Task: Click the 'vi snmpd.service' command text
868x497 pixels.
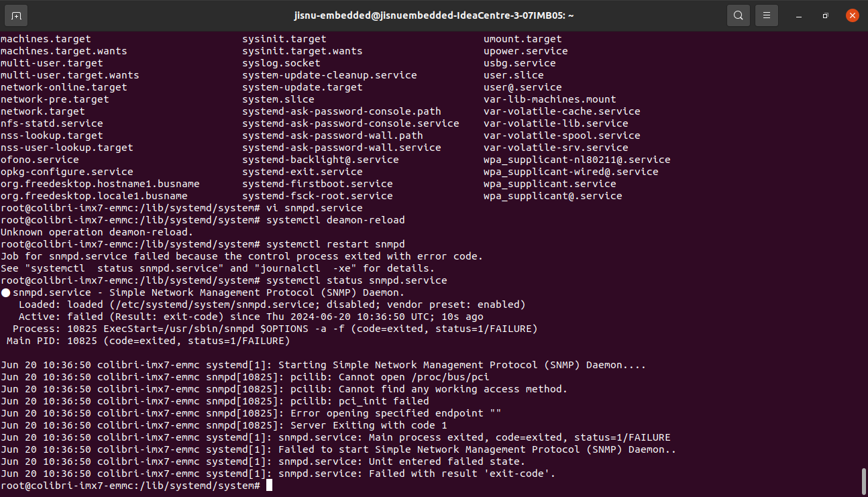Action: tap(314, 208)
